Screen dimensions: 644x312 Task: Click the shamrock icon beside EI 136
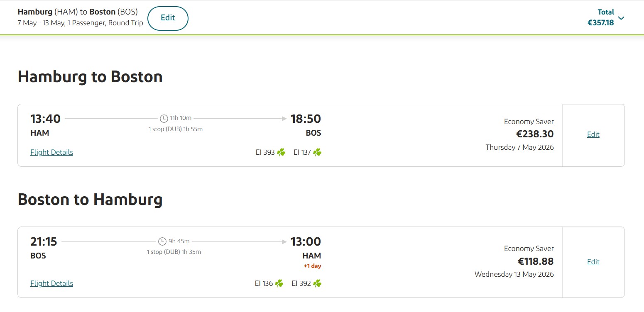pyautogui.click(x=279, y=283)
